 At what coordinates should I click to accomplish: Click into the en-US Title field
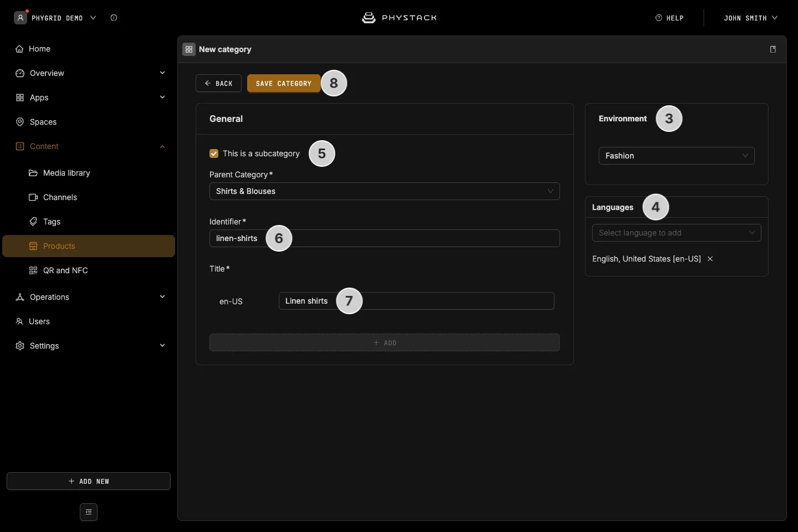coord(416,301)
